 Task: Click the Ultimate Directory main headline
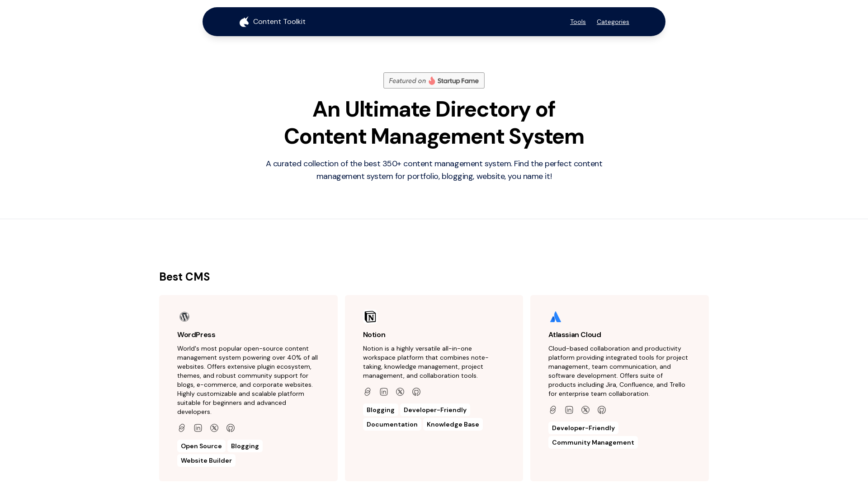434,122
